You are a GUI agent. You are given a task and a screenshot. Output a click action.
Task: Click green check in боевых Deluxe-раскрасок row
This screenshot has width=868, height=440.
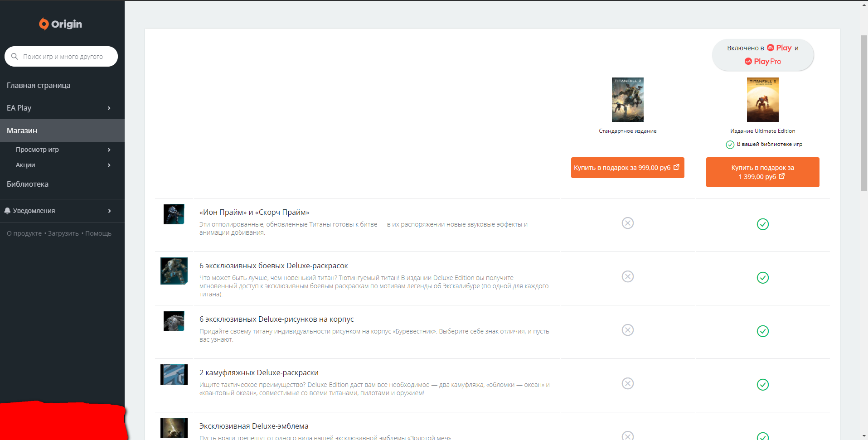[763, 278]
